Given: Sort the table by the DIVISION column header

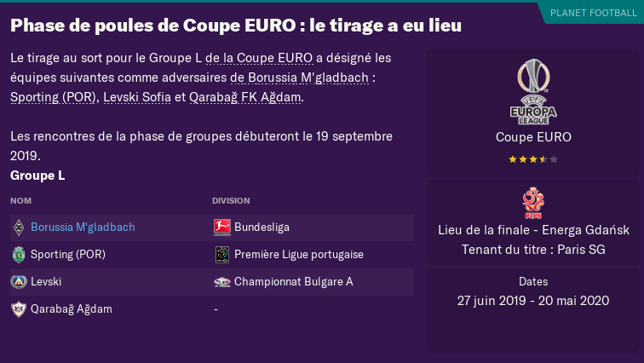Looking at the screenshot, I should pos(231,201).
